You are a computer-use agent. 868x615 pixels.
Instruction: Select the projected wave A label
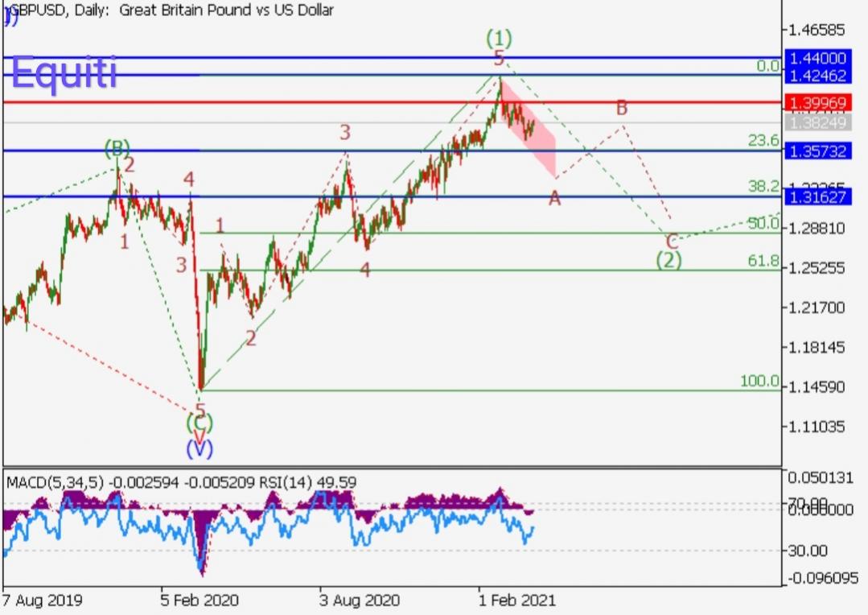554,198
